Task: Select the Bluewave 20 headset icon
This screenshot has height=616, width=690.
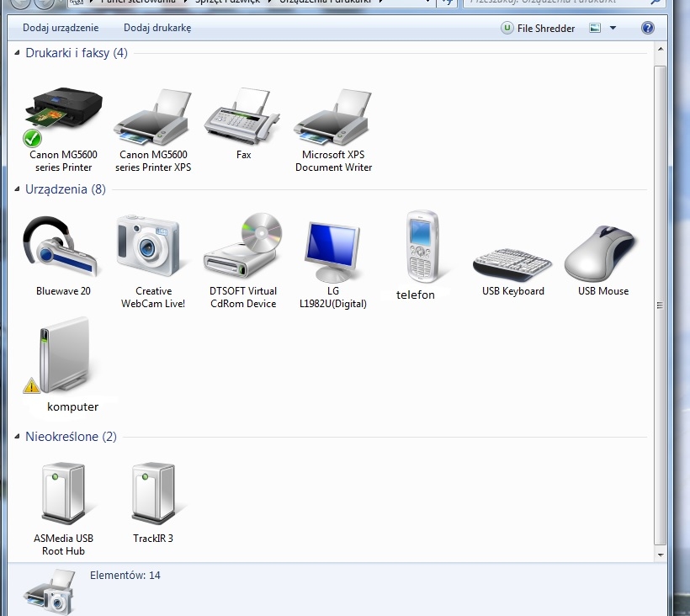Action: pos(61,247)
